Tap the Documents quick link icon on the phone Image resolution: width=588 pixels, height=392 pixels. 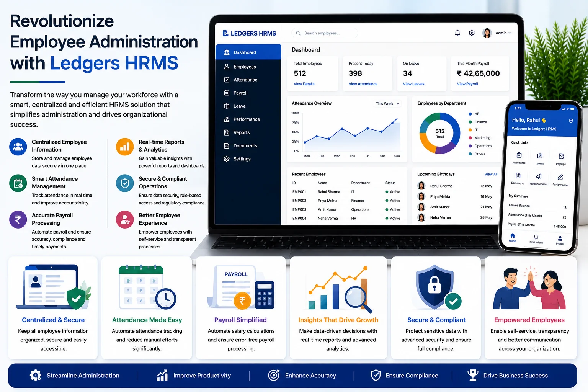[x=518, y=175]
